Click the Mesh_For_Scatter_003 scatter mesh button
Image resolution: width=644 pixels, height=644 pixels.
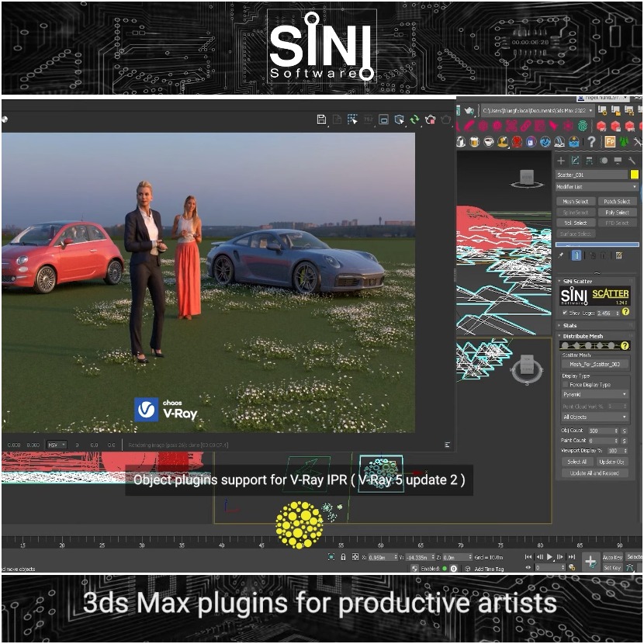point(595,365)
